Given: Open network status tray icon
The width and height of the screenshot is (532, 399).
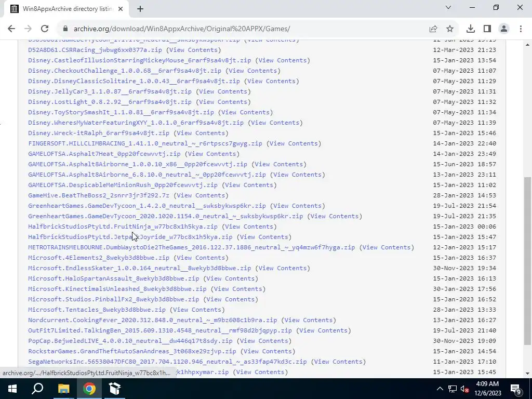Looking at the screenshot, I should tap(453, 389).
